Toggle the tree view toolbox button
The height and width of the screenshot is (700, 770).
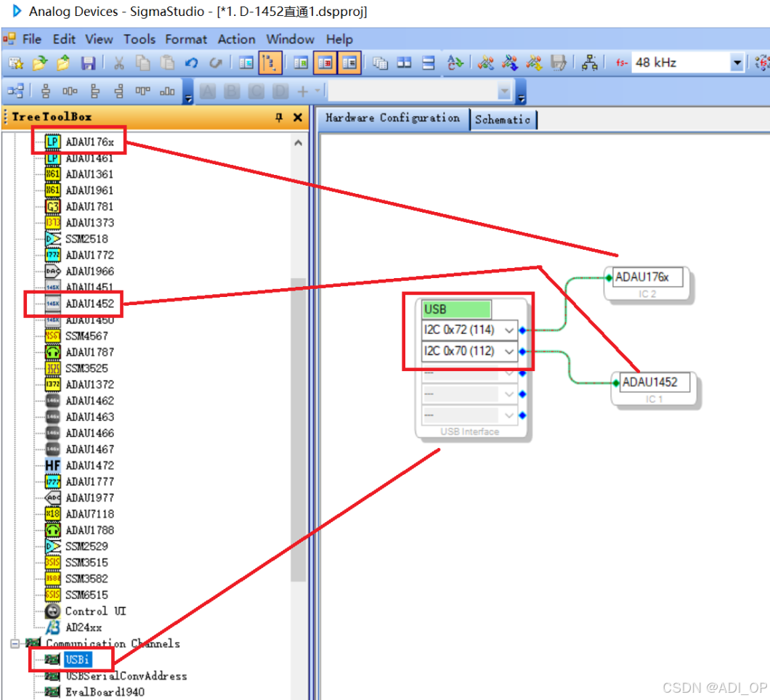(x=270, y=63)
